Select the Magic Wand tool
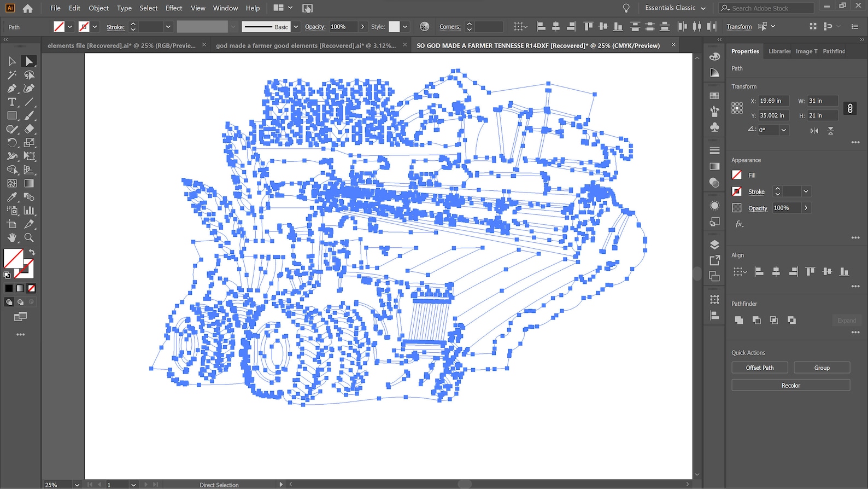868x489 pixels. [11, 75]
